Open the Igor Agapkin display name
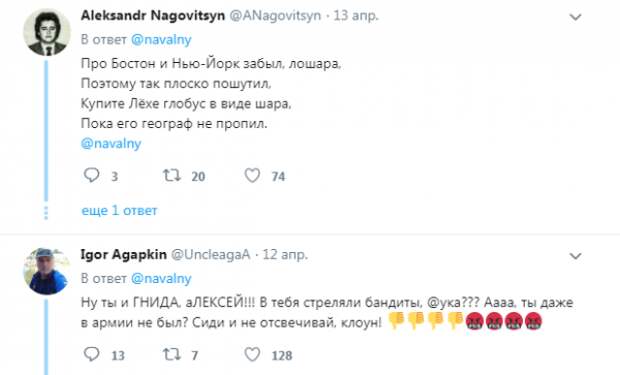 click(124, 254)
